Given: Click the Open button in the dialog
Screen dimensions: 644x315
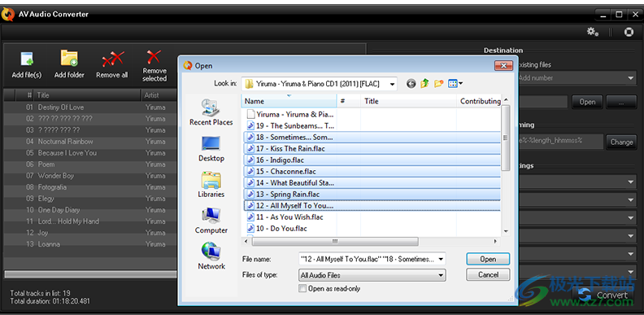Looking at the screenshot, I should (488, 259).
